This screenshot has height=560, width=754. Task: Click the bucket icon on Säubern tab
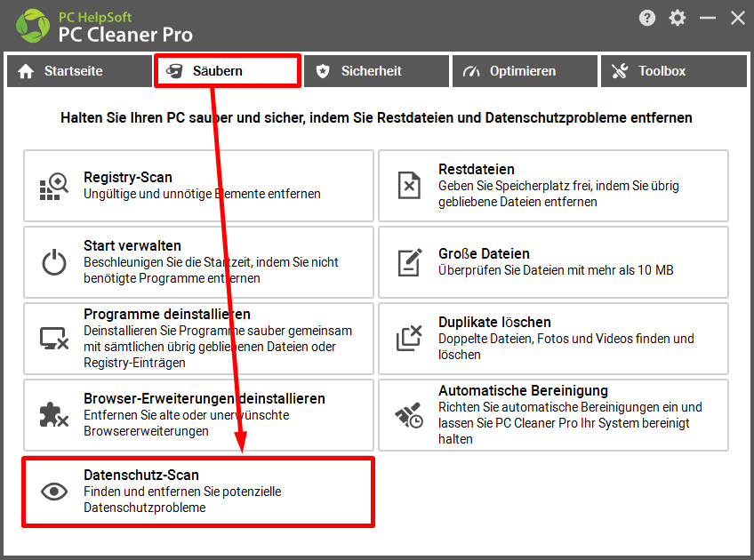pos(174,71)
